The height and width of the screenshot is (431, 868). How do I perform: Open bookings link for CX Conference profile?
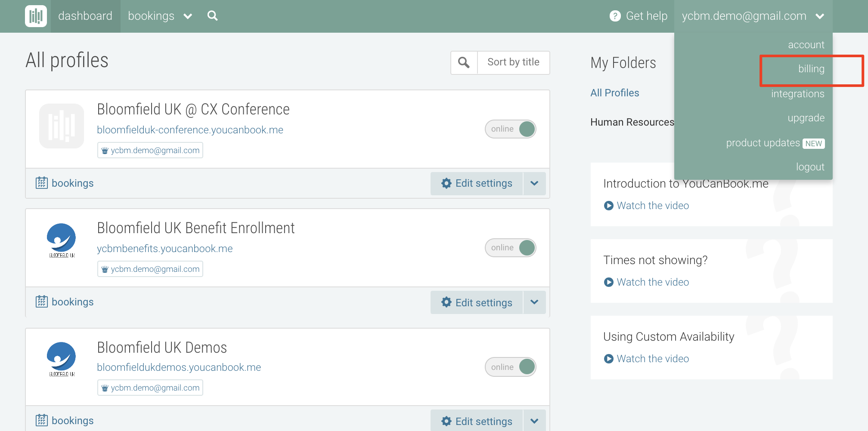click(72, 183)
